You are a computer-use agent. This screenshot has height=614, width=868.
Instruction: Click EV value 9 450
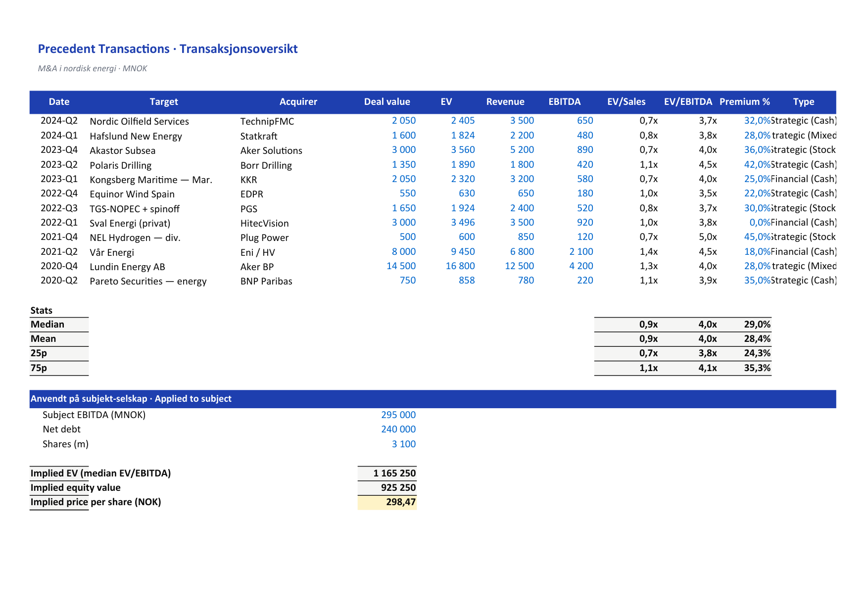pos(463,251)
